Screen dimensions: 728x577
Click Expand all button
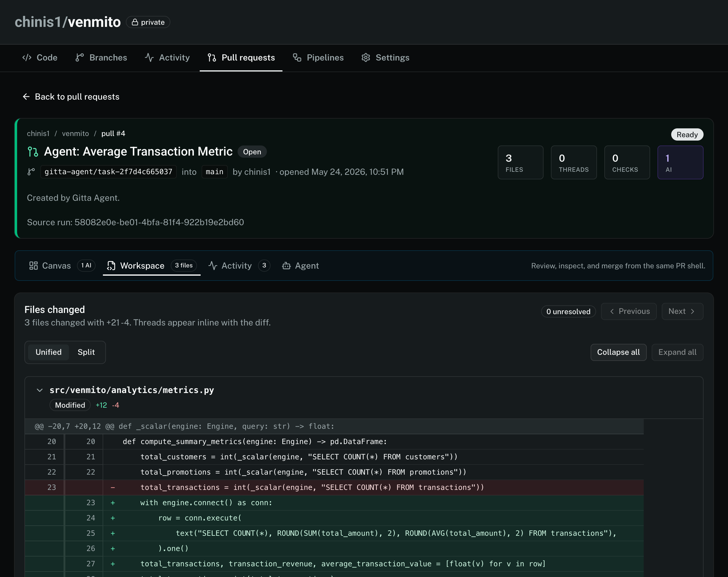click(677, 352)
